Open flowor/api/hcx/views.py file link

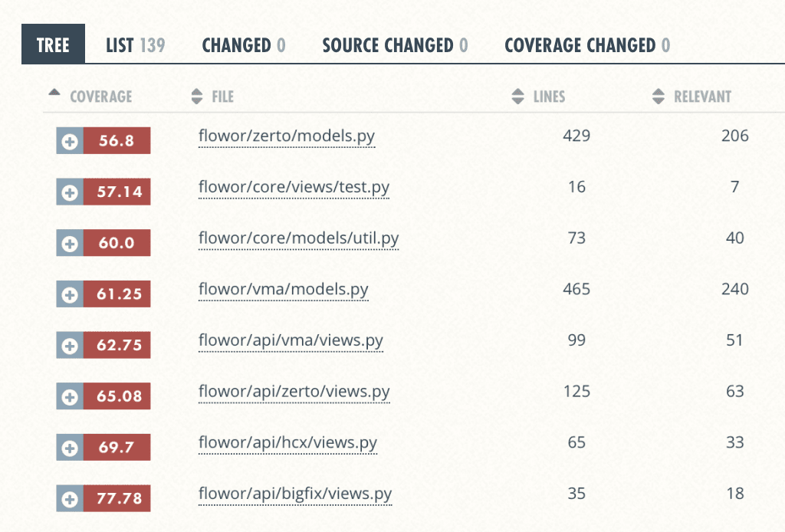click(x=288, y=442)
